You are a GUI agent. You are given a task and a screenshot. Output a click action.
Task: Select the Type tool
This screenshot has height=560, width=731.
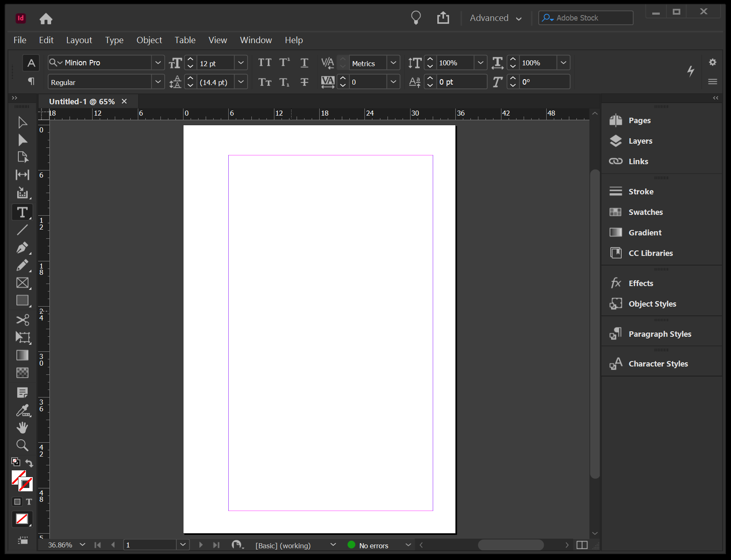coord(22,212)
